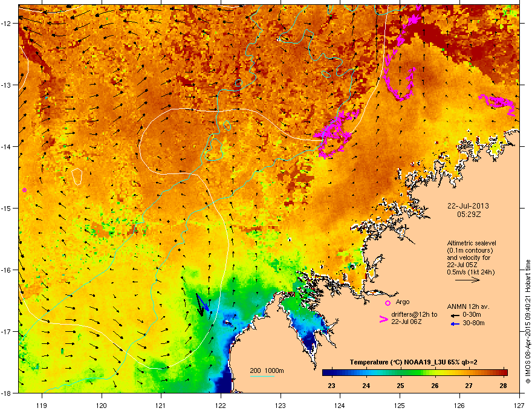Click the black 0-30m arrow legend symbol
The image size is (532, 411).
455,315
